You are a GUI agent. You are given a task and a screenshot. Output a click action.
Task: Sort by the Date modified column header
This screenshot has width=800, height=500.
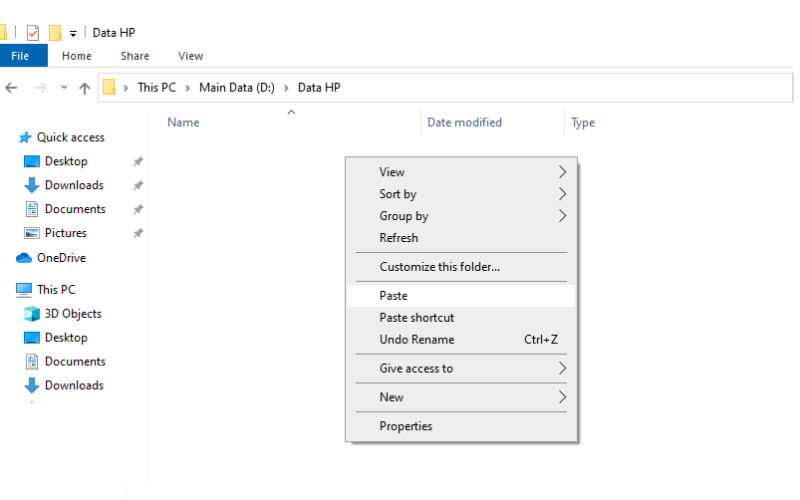464,122
